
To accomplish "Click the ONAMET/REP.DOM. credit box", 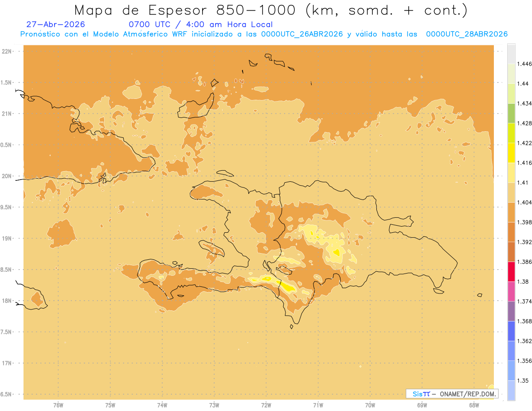I will pos(452,394).
